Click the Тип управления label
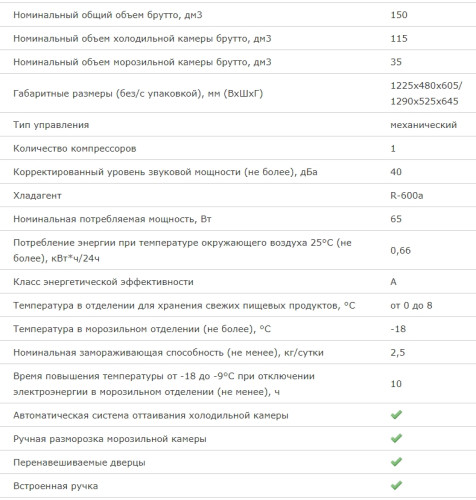 click(51, 125)
